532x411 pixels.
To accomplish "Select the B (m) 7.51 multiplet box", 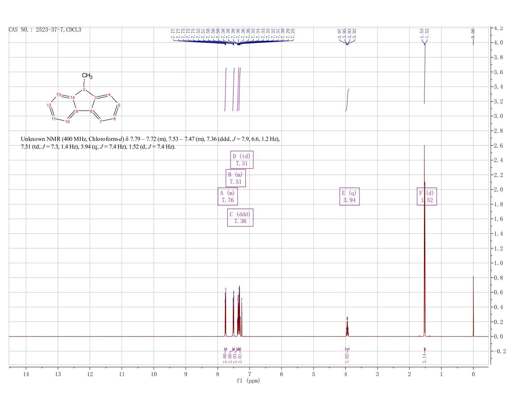I will pos(236,178).
